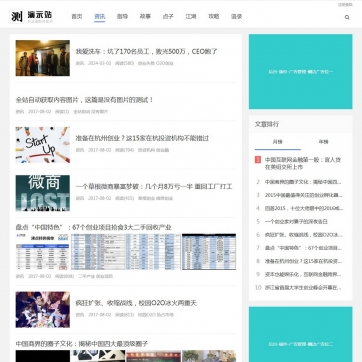Click the 2024-03-02 date under 我爱洗车
The height and width of the screenshot is (362, 362).
click(100, 63)
